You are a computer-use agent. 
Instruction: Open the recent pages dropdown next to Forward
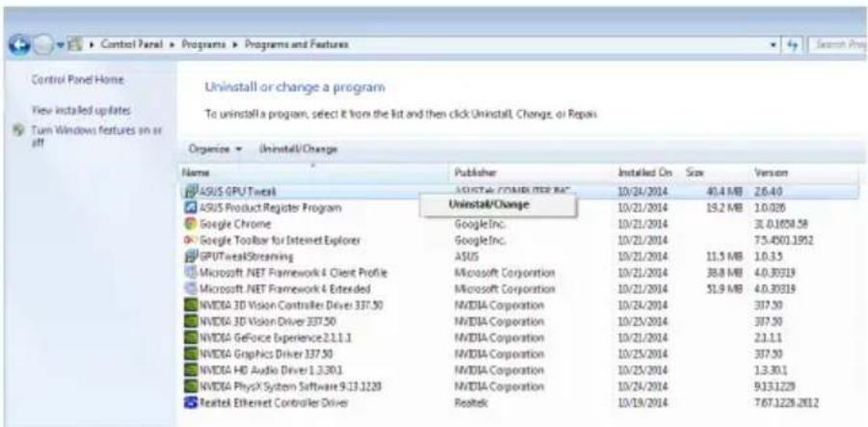[59, 46]
